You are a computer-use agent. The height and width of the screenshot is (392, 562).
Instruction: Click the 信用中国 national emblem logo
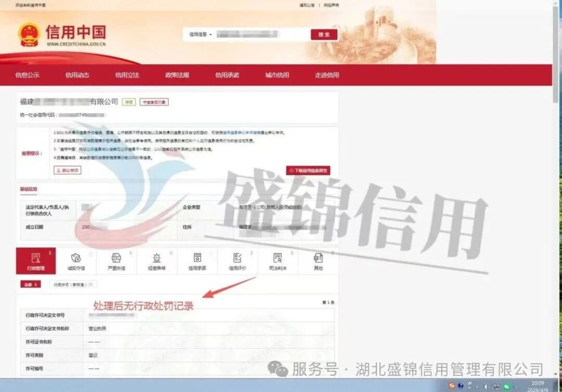[29, 35]
